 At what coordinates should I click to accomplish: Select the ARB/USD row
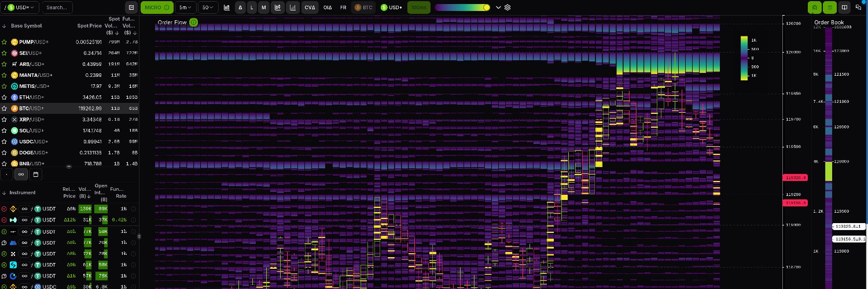click(69, 64)
